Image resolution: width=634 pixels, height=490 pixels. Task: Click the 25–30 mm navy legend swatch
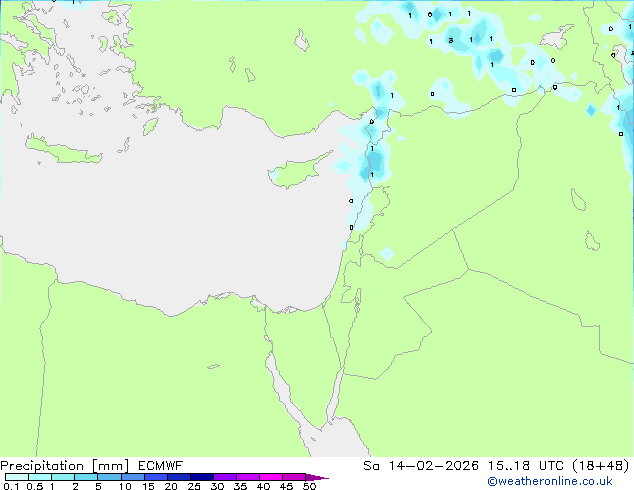point(201,477)
